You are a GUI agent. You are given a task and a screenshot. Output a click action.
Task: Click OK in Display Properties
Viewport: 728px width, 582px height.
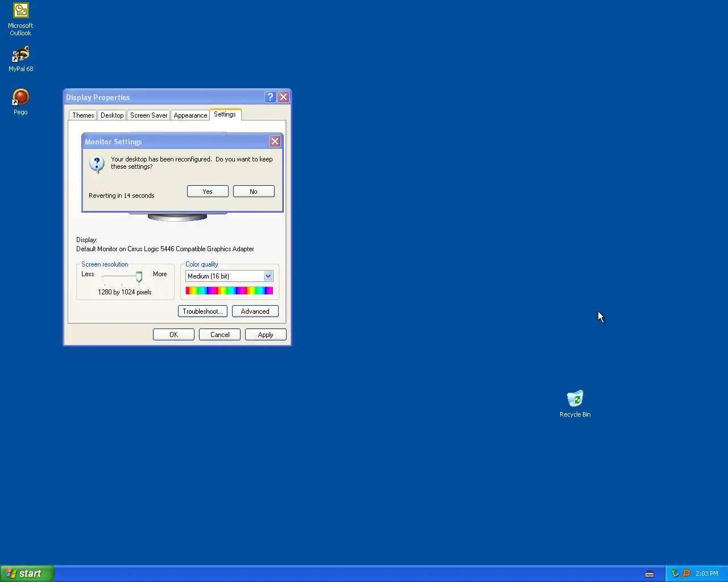tap(173, 335)
